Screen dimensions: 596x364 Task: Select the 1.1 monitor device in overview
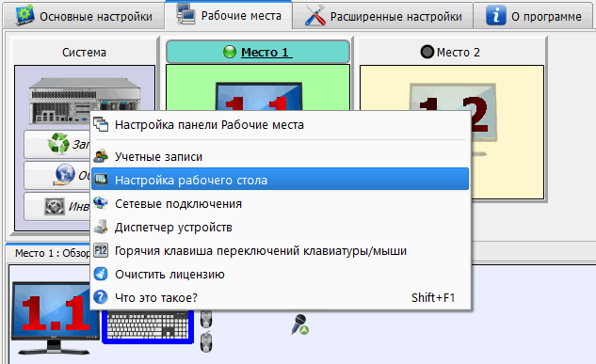[55, 318]
